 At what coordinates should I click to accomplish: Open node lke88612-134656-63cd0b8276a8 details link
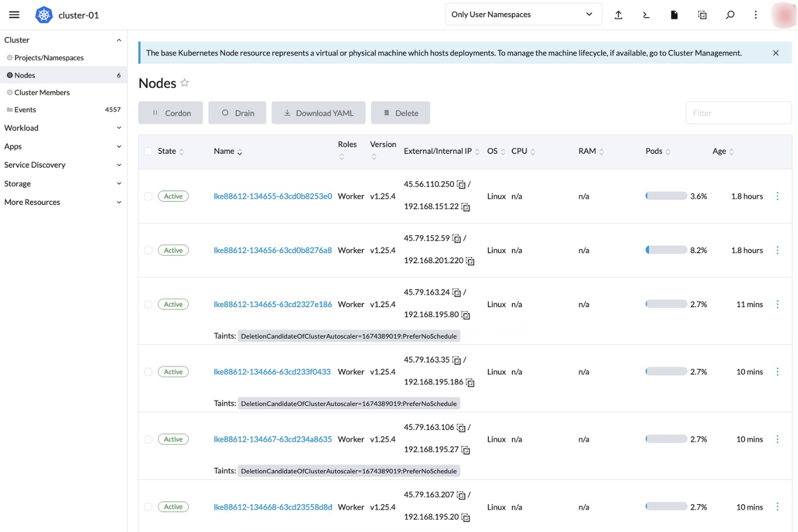point(272,250)
